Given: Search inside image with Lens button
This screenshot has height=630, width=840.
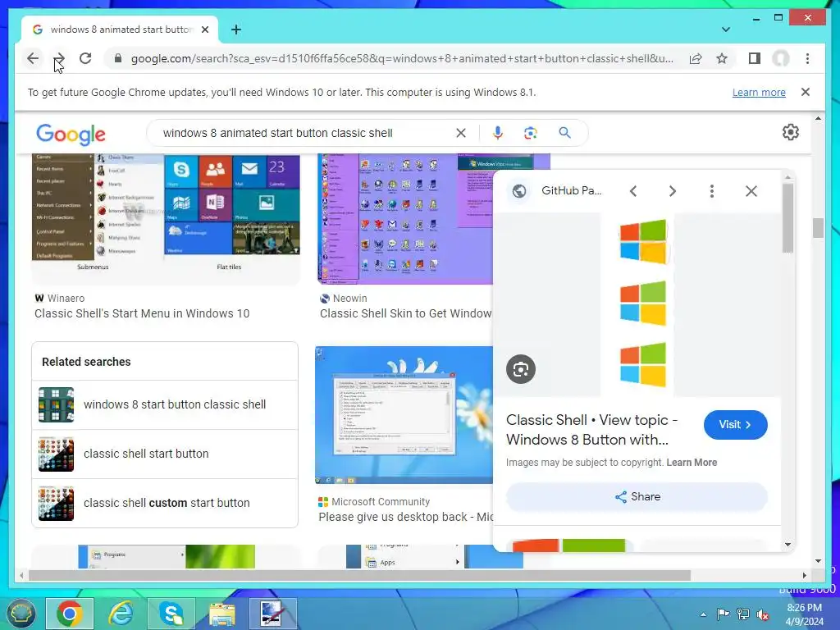Looking at the screenshot, I should pyautogui.click(x=521, y=369).
